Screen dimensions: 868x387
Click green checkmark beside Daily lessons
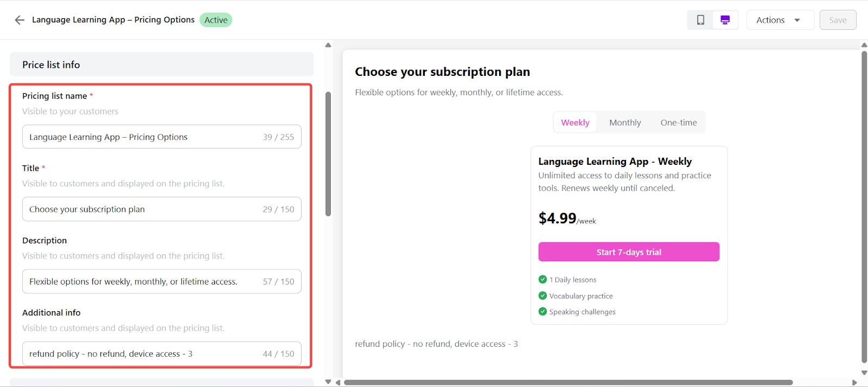pyautogui.click(x=542, y=280)
